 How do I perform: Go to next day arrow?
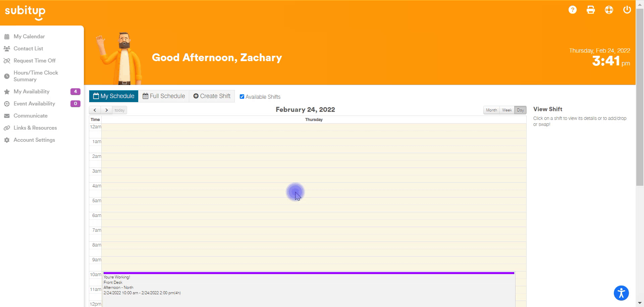pos(106,110)
